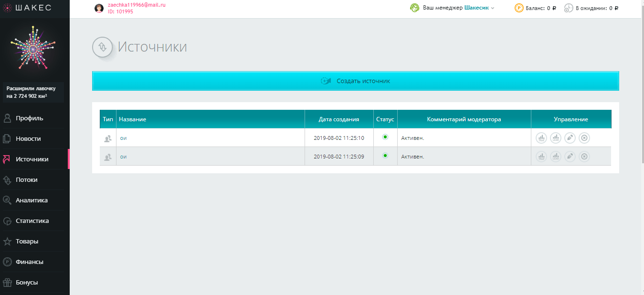
Task: Delete the first source with the X icon
Action: click(584, 138)
